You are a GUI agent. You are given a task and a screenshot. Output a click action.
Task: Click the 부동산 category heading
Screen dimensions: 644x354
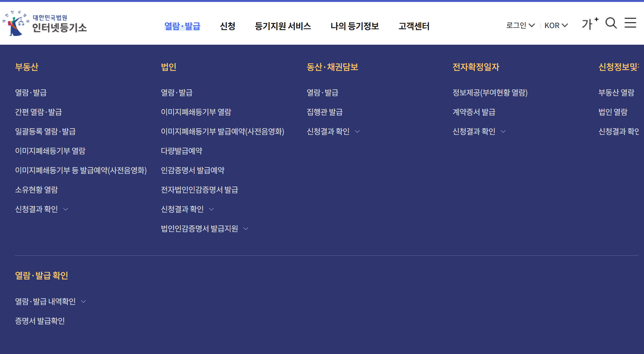coord(27,67)
